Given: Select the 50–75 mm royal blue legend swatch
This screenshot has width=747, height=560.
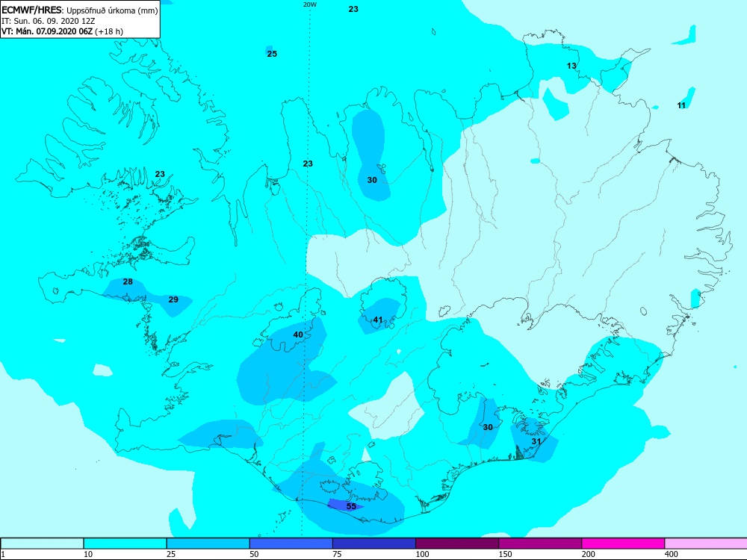Looking at the screenshot, I should click(291, 544).
